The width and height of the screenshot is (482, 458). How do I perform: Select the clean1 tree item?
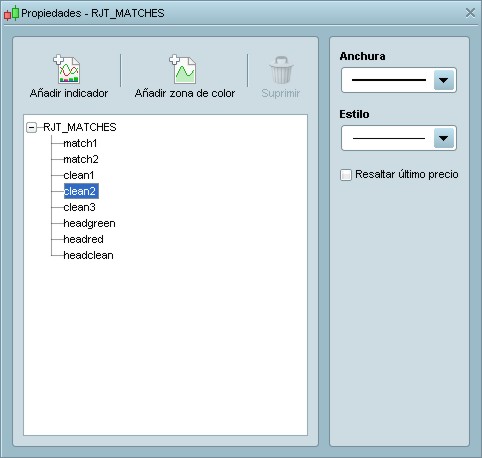click(79, 175)
